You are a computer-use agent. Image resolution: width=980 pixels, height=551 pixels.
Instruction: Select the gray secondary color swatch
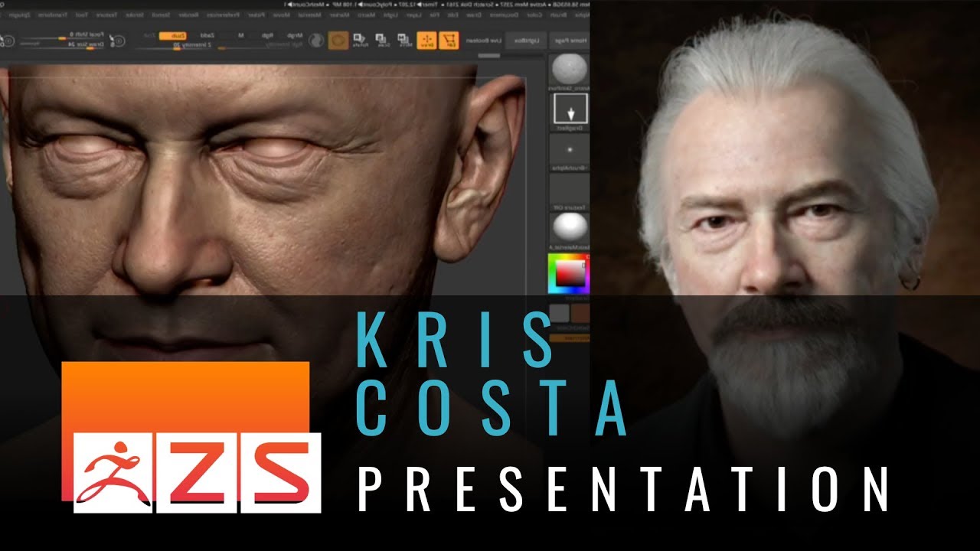560,313
